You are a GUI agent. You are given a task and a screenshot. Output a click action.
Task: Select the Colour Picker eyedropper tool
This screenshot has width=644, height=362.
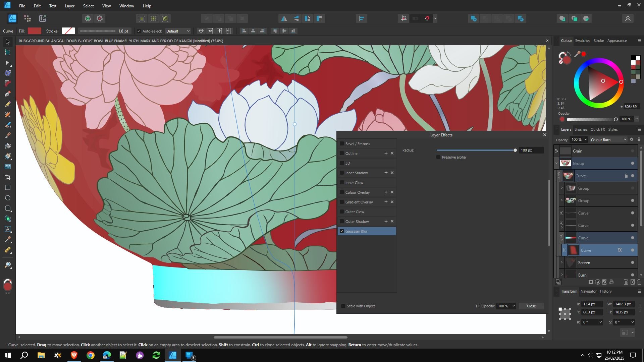pos(8,240)
